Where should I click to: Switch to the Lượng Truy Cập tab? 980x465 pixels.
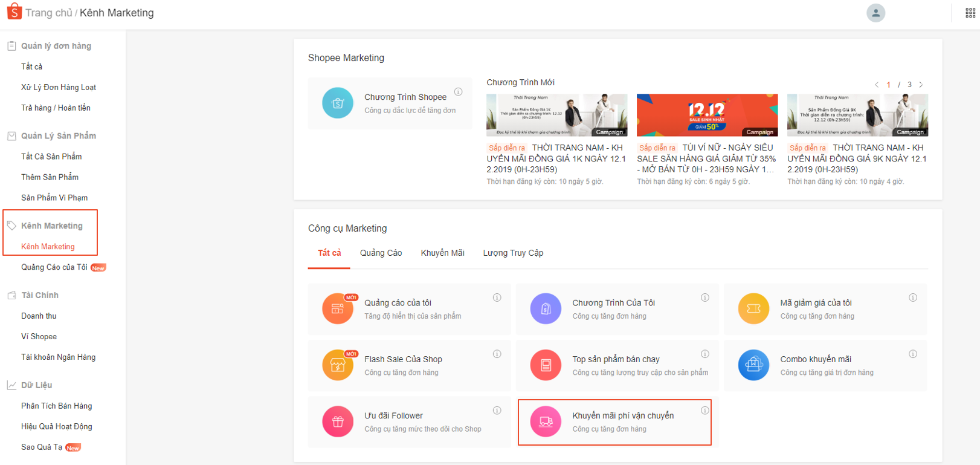pyautogui.click(x=513, y=253)
